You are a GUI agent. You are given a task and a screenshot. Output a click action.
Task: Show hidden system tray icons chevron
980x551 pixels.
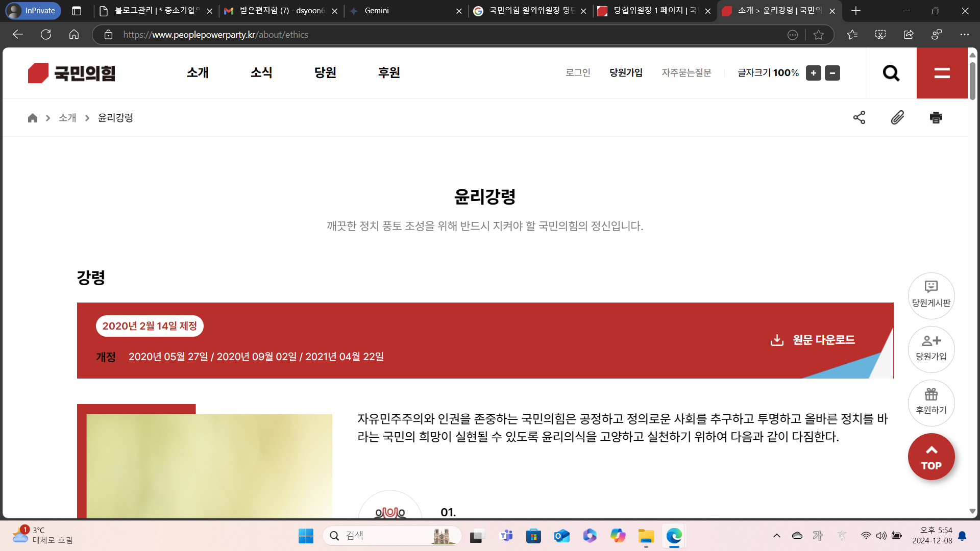point(776,536)
